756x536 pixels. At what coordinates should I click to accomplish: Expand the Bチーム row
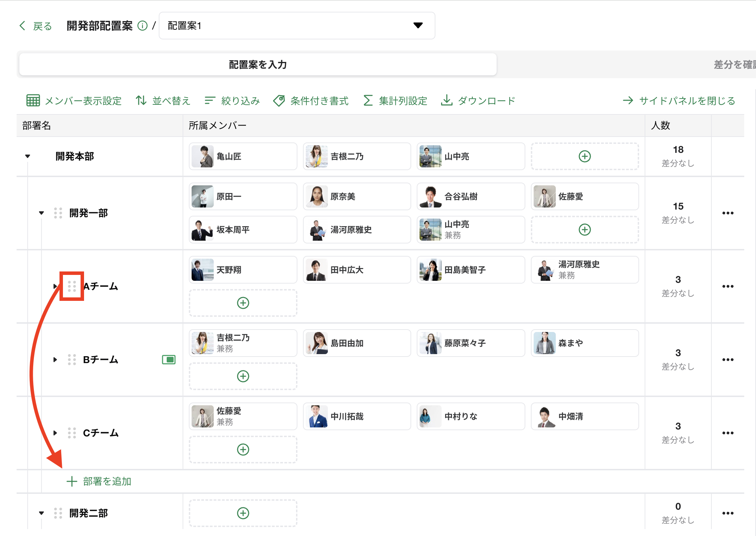(55, 360)
